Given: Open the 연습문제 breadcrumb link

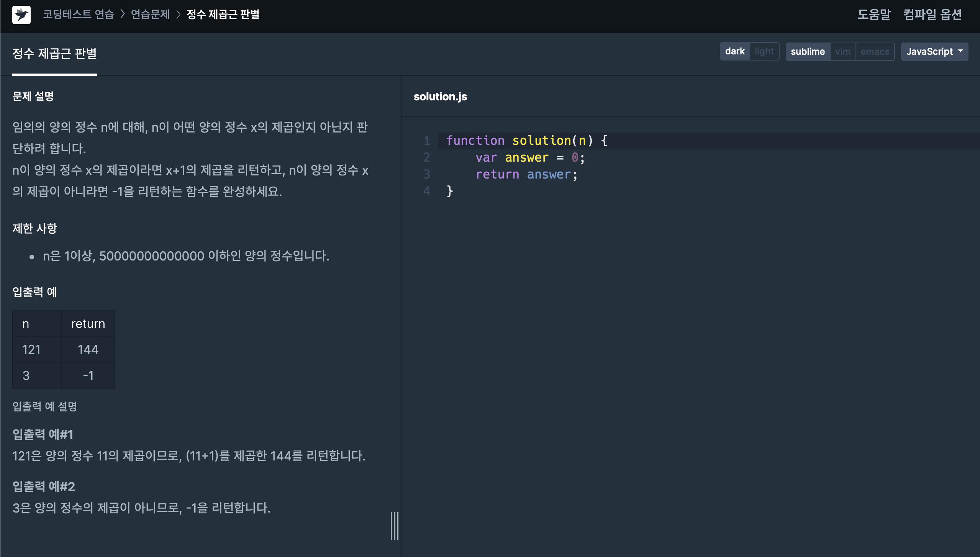Looking at the screenshot, I should [x=150, y=15].
